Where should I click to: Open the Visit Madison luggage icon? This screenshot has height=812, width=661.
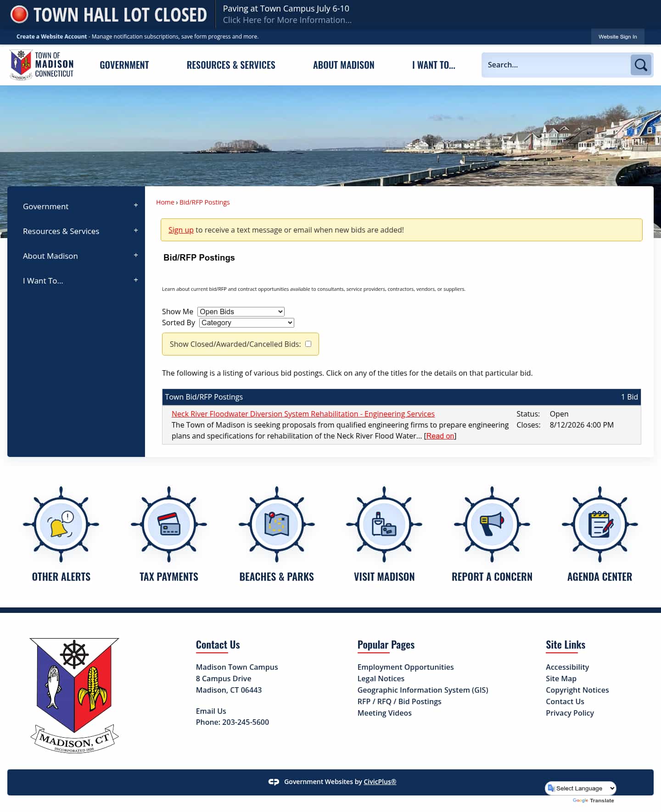point(384,524)
